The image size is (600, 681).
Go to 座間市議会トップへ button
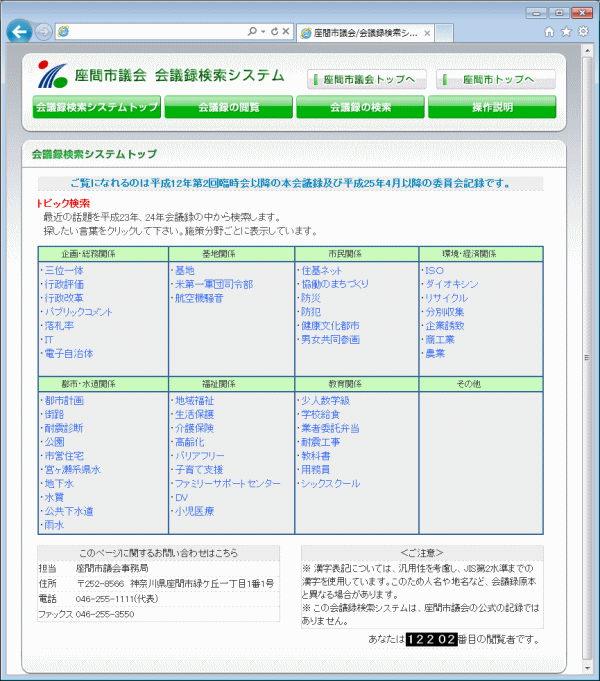[x=367, y=79]
